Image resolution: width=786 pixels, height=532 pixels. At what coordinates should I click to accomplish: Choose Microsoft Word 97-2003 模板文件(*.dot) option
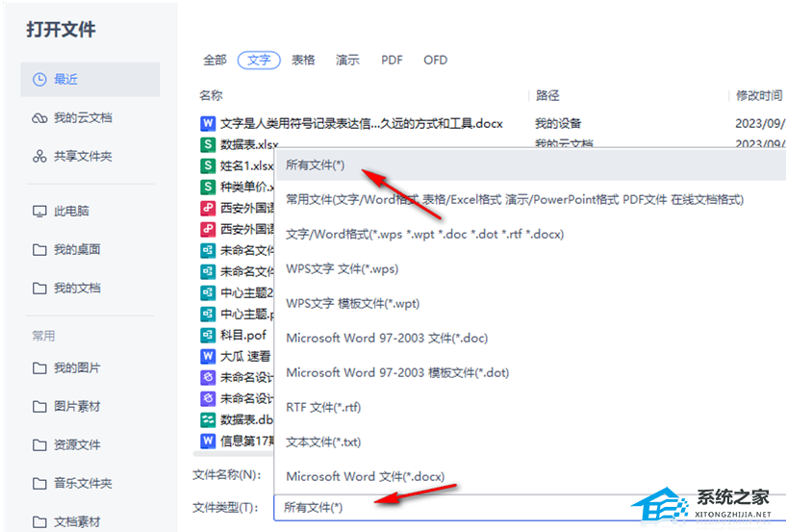click(530, 372)
